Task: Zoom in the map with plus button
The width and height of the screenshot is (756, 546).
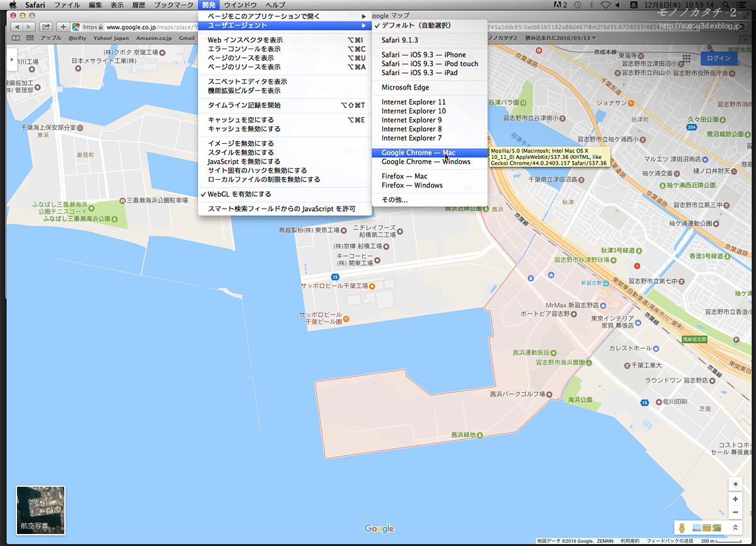Action: (x=735, y=499)
